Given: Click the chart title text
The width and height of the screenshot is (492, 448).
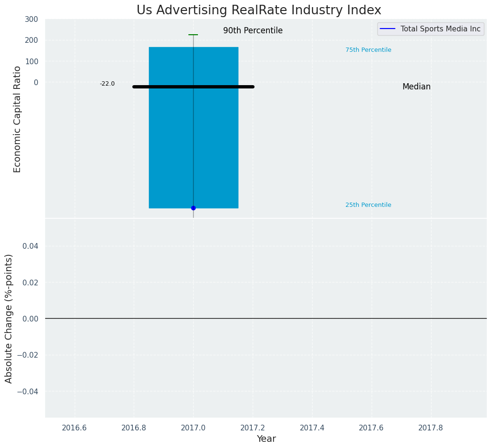Looking at the screenshot, I should pyautogui.click(x=259, y=10).
